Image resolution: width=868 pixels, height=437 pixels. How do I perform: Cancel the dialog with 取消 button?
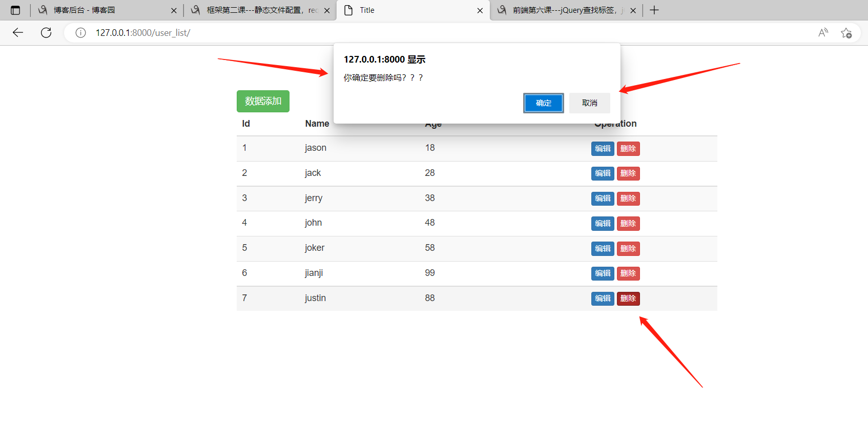click(x=590, y=103)
